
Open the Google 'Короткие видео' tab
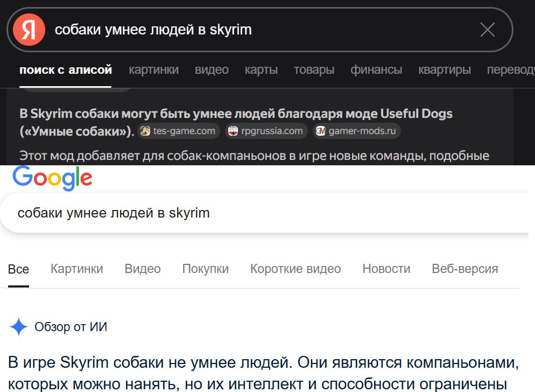[295, 269]
